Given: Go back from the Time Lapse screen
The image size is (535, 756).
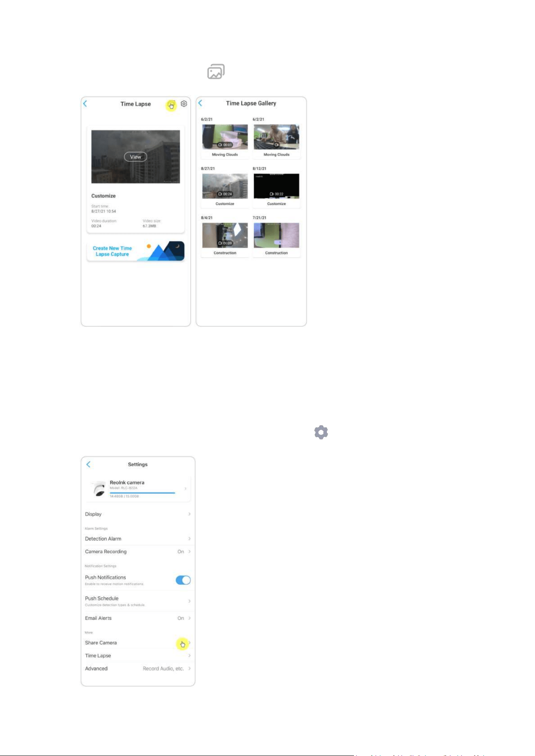Looking at the screenshot, I should click(85, 104).
